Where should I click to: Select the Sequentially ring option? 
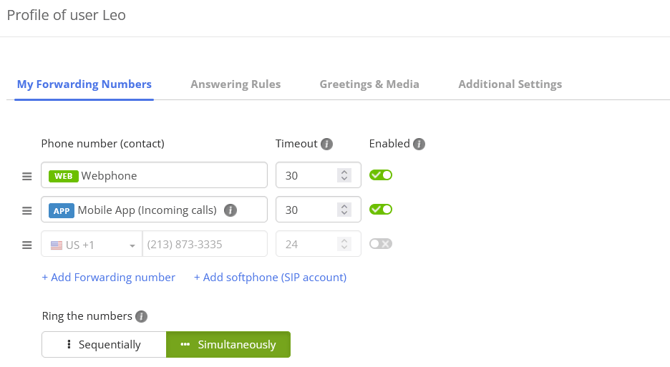click(x=104, y=344)
